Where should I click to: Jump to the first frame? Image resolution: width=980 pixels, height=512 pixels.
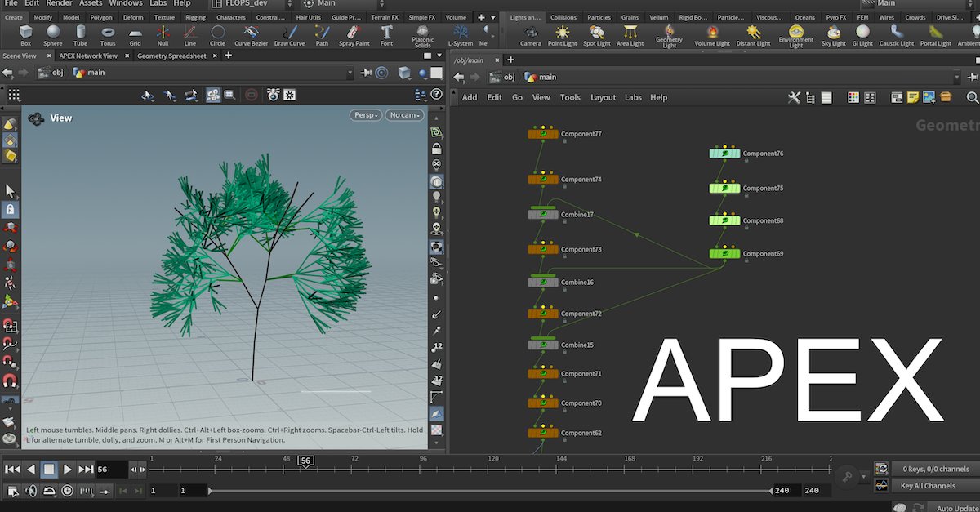tap(12, 470)
